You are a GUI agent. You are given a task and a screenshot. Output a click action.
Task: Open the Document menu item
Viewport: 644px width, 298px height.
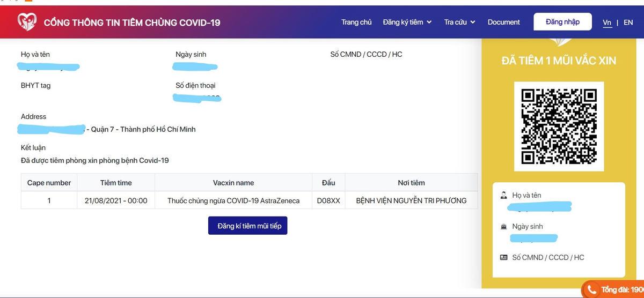pos(503,23)
